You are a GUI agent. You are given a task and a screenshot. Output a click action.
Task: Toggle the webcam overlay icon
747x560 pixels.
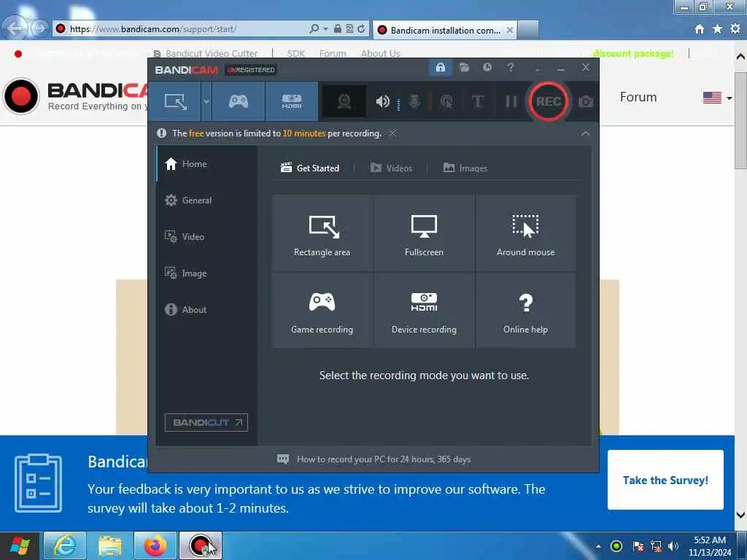point(344,101)
